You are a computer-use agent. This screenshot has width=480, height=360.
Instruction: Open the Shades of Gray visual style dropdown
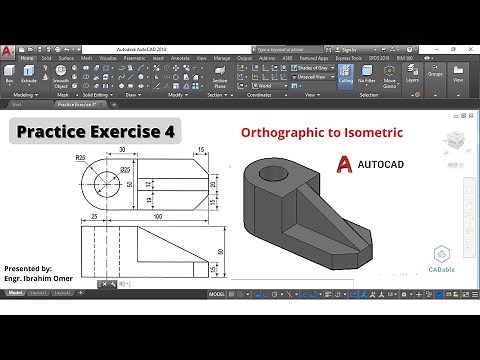click(313, 68)
